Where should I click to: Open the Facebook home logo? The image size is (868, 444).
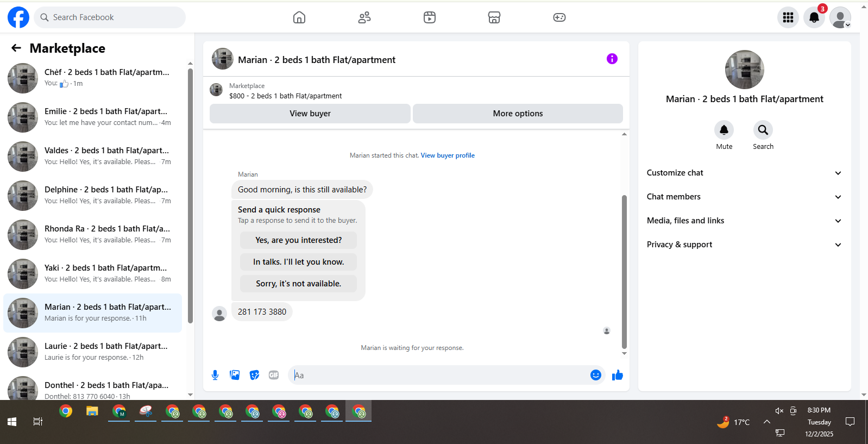tap(18, 17)
